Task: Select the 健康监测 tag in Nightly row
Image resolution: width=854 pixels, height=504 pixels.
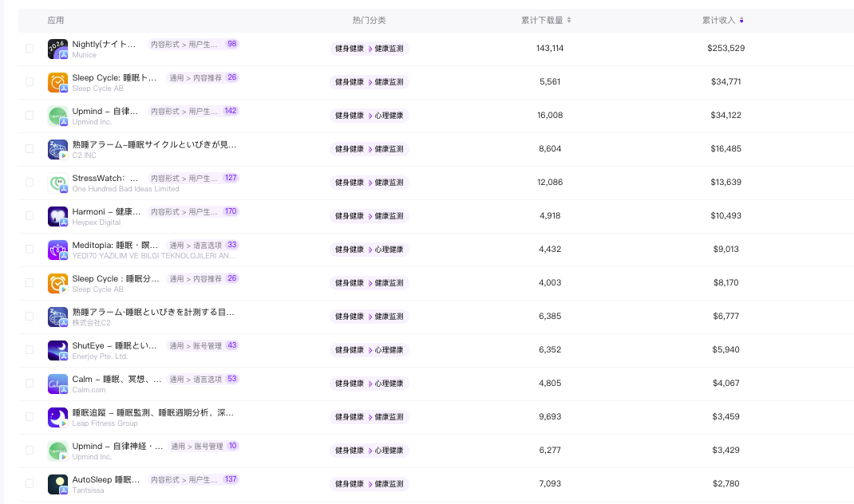Action: [x=387, y=48]
